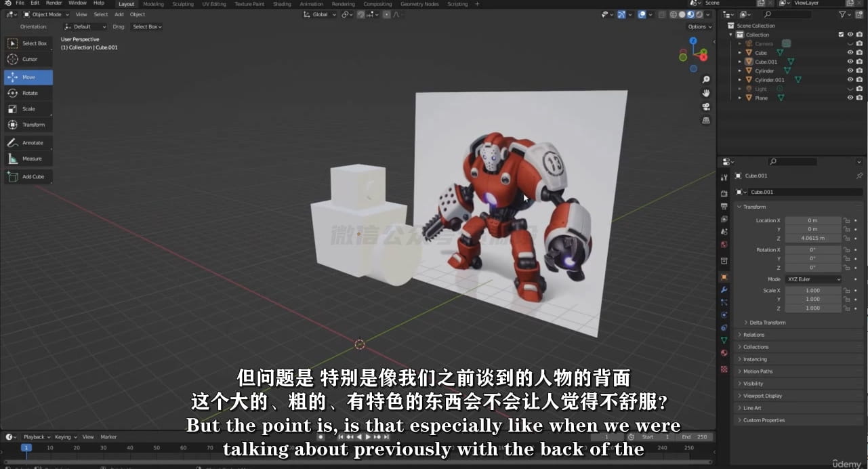Open the viewport Add menu
The width and height of the screenshot is (868, 469).
pyautogui.click(x=119, y=14)
